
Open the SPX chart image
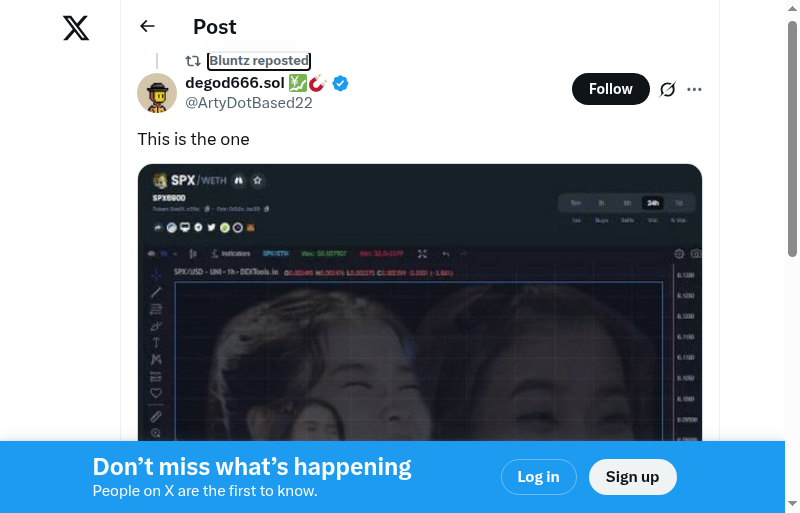419,302
